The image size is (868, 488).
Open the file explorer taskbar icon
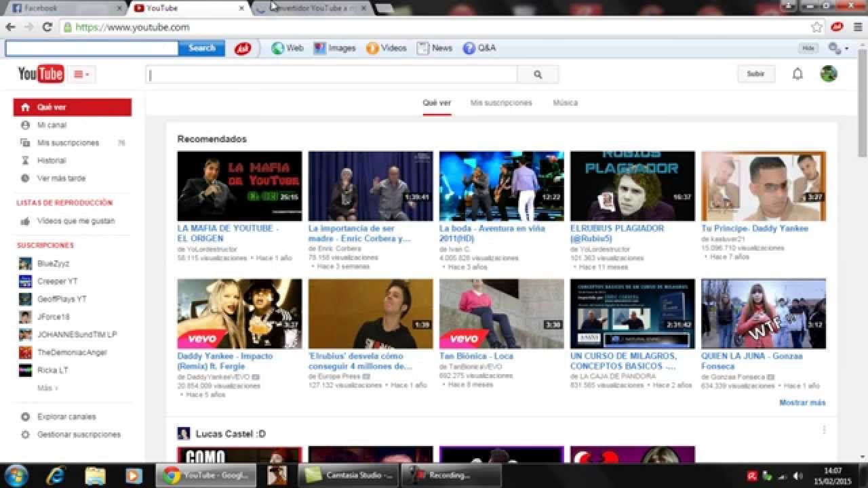pyautogui.click(x=96, y=476)
